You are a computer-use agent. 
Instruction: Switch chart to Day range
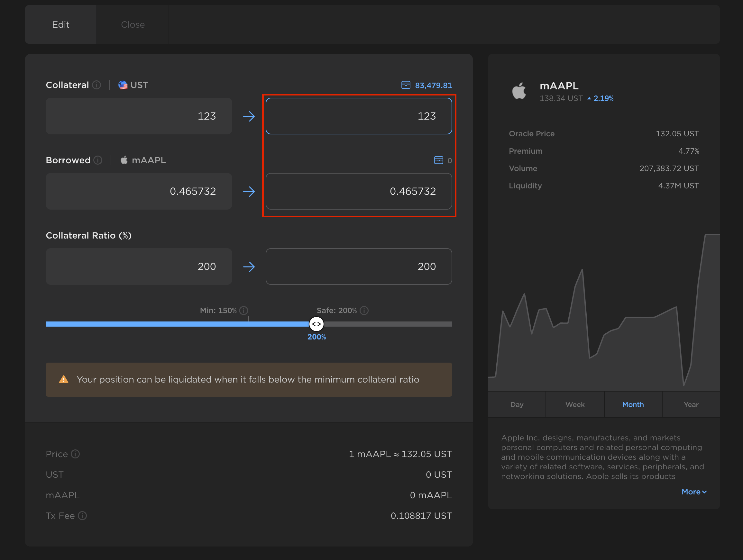pyautogui.click(x=517, y=404)
